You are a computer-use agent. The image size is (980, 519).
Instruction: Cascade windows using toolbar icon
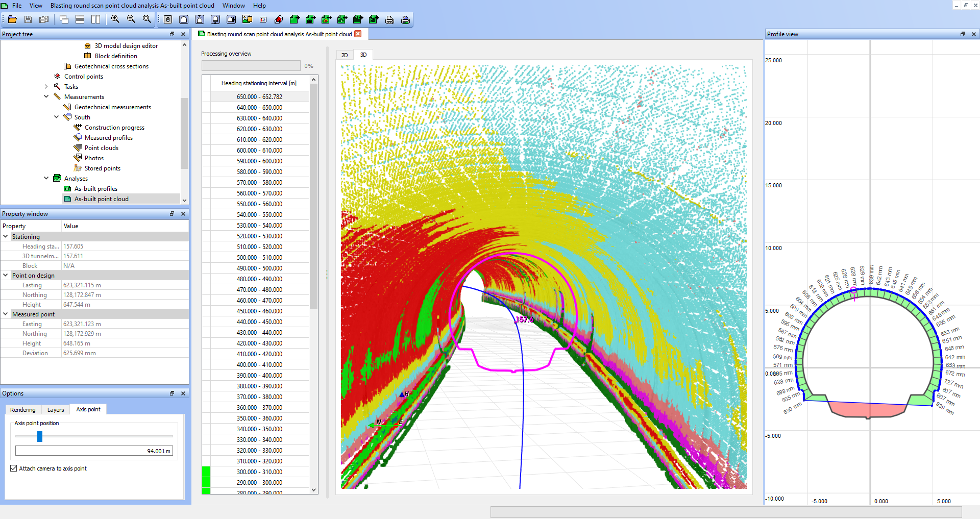pos(64,19)
